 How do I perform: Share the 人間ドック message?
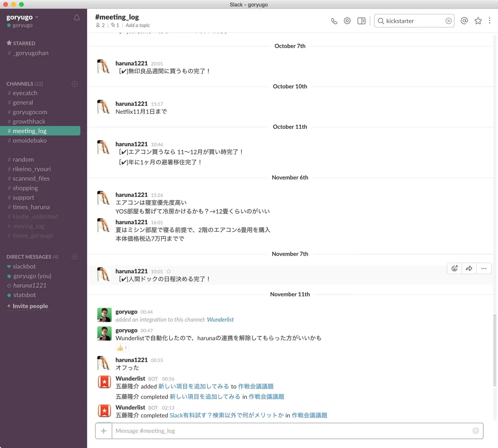(x=469, y=269)
